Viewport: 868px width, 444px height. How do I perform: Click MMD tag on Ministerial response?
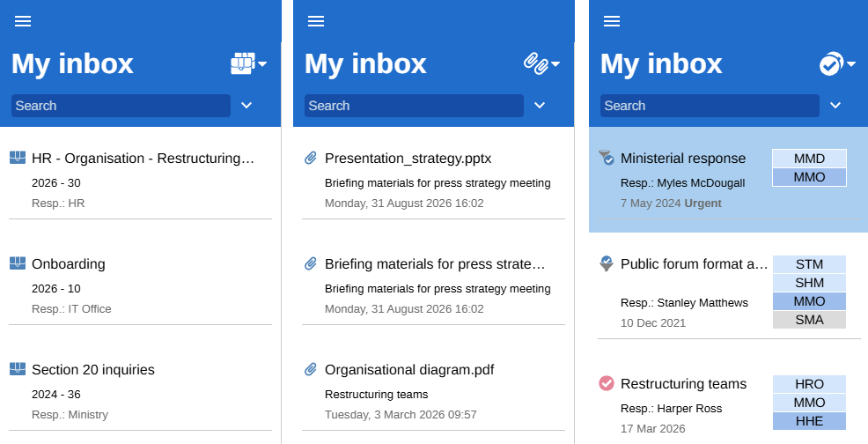[x=809, y=159]
